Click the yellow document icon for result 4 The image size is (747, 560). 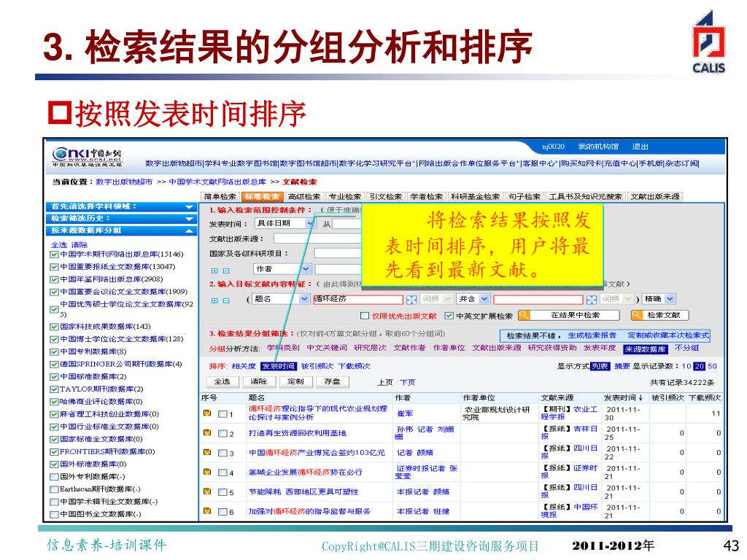tap(206, 472)
